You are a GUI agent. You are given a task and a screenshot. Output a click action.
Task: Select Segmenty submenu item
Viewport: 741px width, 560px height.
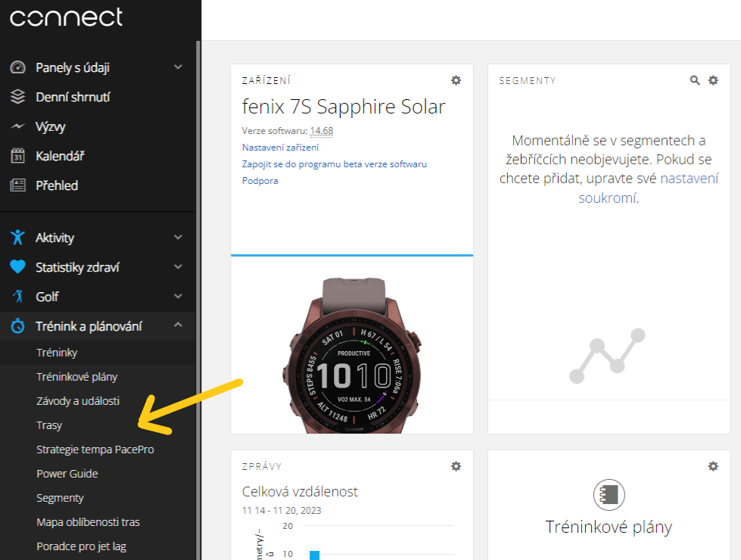coord(60,498)
